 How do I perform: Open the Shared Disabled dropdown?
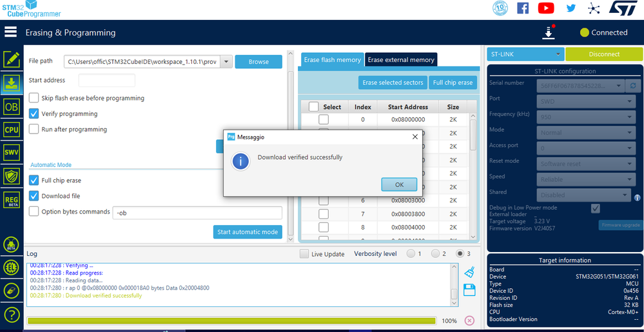(x=583, y=195)
